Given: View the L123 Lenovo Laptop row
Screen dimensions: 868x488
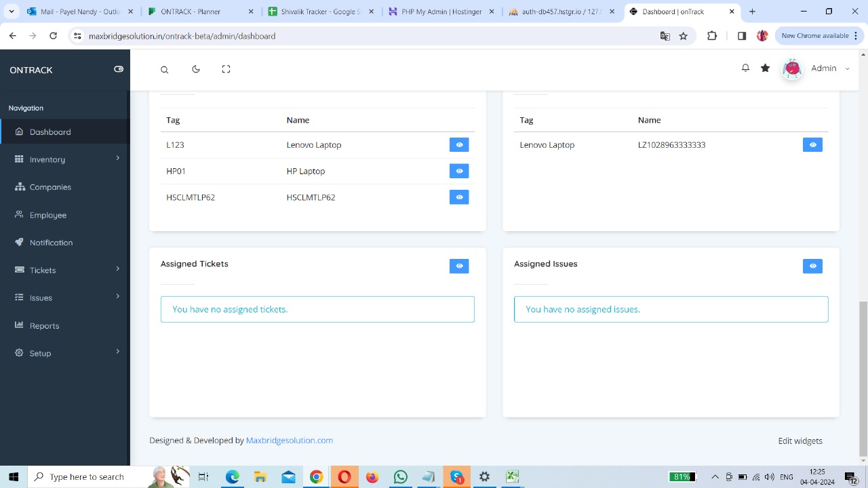Looking at the screenshot, I should point(459,145).
